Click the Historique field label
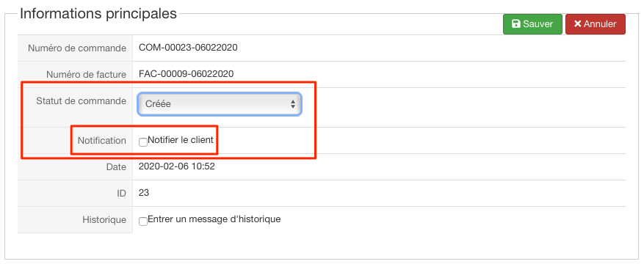 point(104,220)
